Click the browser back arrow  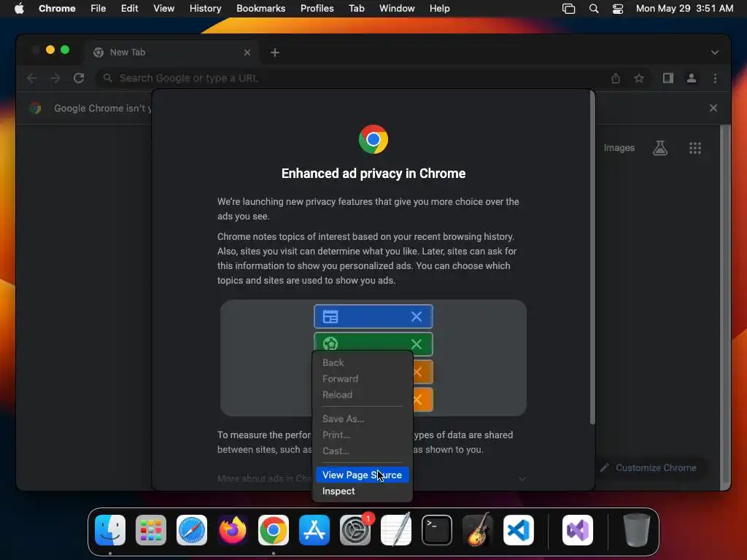[32, 78]
